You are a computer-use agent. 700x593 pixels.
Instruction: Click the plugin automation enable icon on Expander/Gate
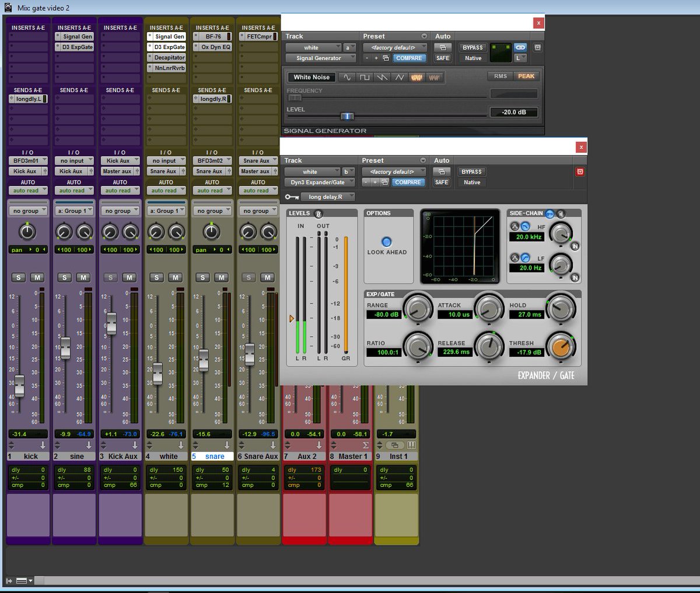[442, 172]
